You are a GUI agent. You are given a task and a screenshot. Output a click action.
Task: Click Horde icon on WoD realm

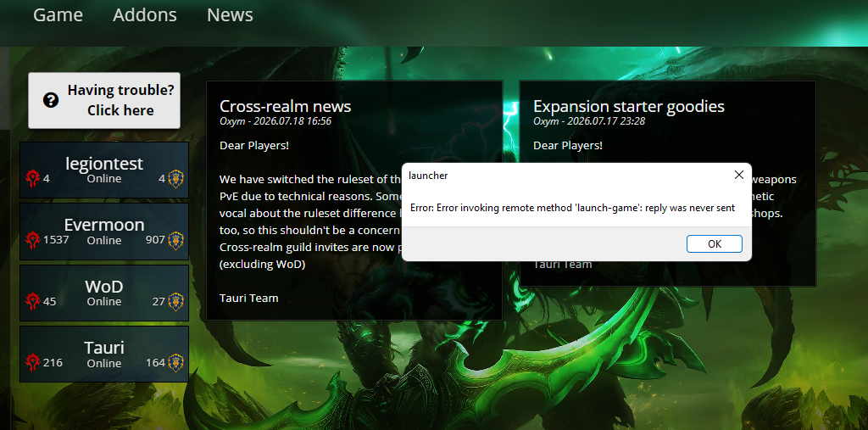click(x=33, y=302)
